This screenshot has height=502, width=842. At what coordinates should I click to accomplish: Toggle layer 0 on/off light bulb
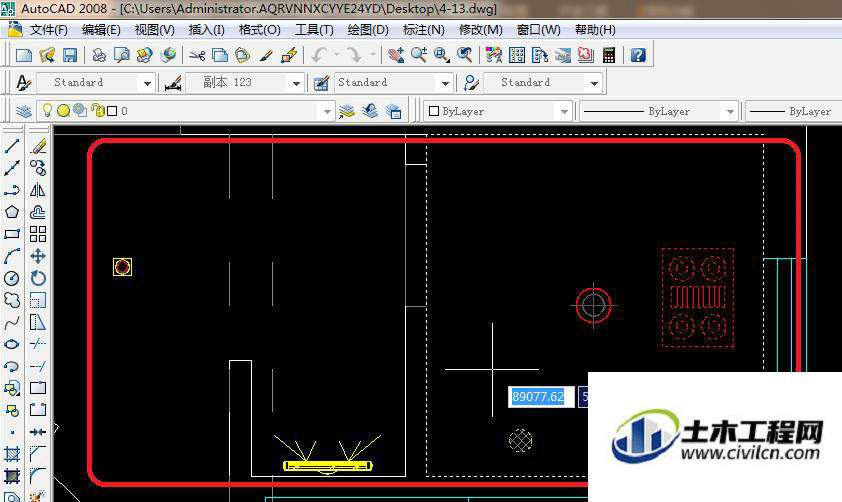click(47, 110)
